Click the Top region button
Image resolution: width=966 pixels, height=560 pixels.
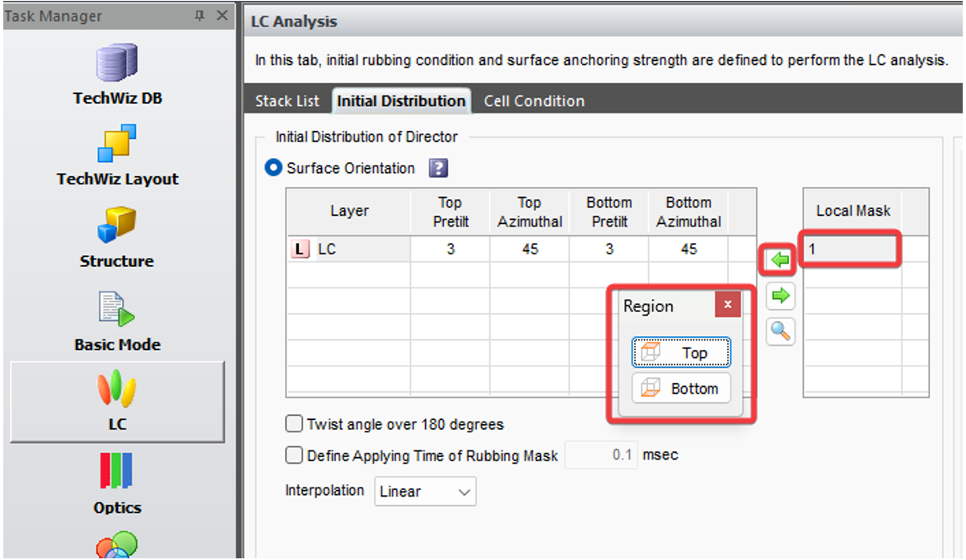pos(681,353)
